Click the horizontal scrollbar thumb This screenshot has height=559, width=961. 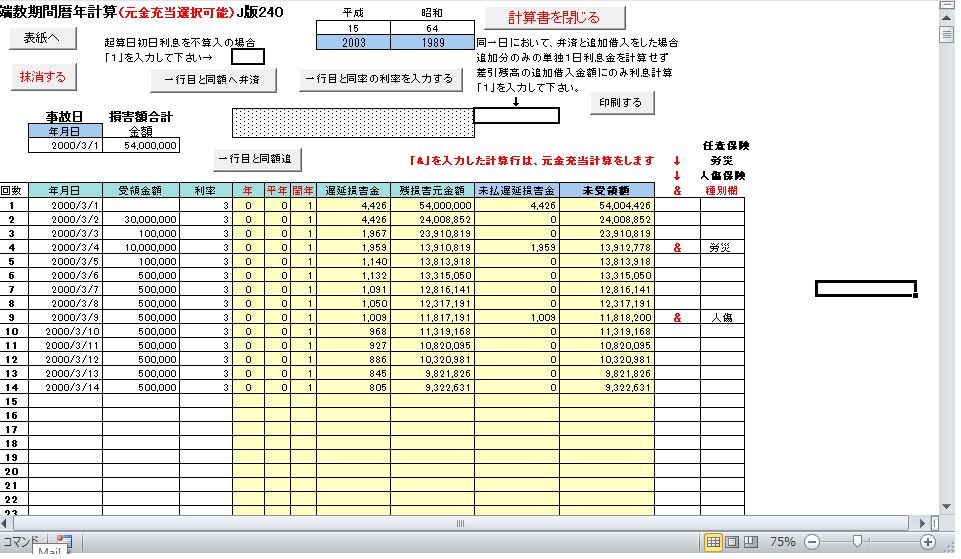click(x=460, y=523)
